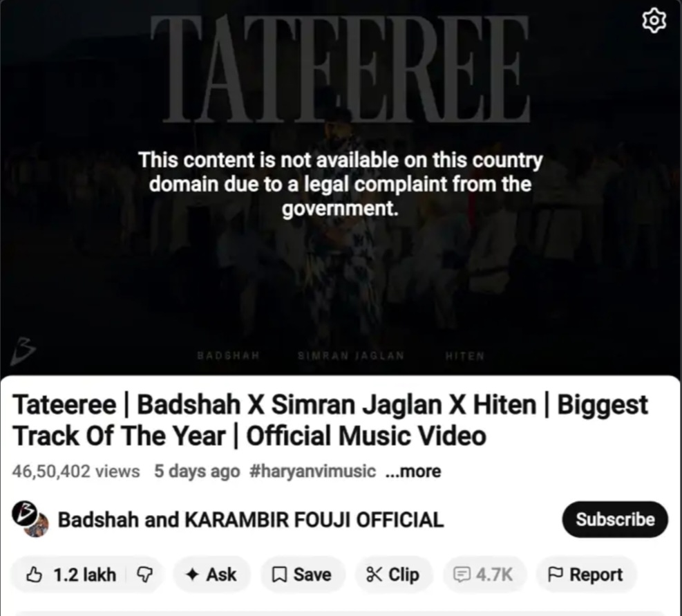This screenshot has width=682, height=616.
Task: Click the 1.2 lakh likes count
Action: pyautogui.click(x=85, y=575)
